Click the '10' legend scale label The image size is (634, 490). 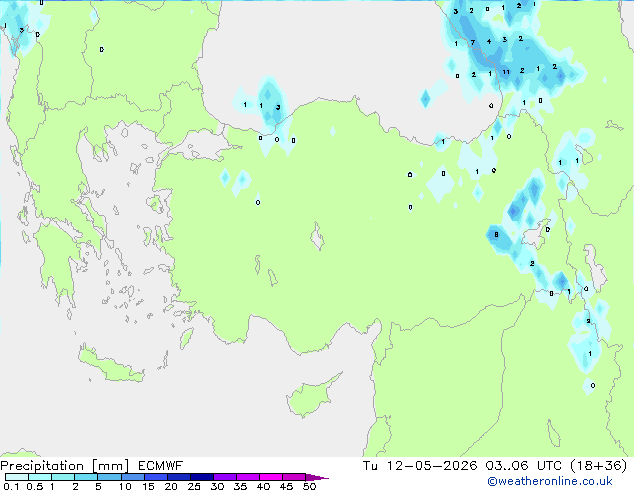point(125,486)
